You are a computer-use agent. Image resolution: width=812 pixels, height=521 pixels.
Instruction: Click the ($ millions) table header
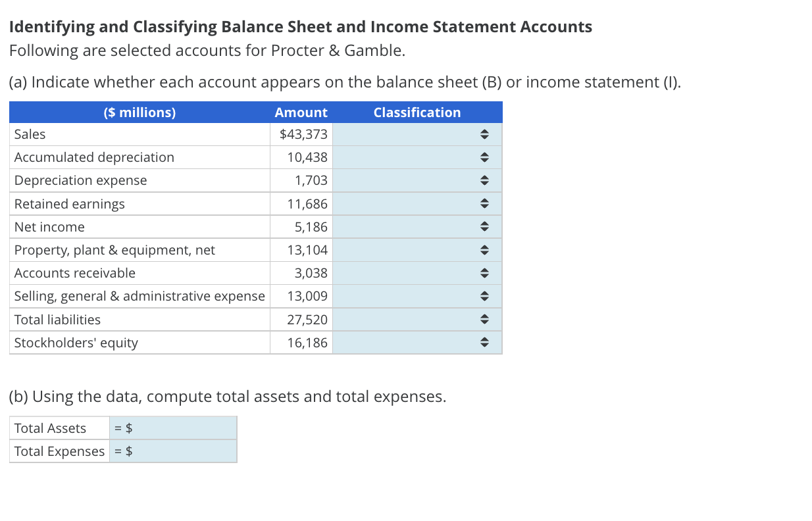pos(140,112)
